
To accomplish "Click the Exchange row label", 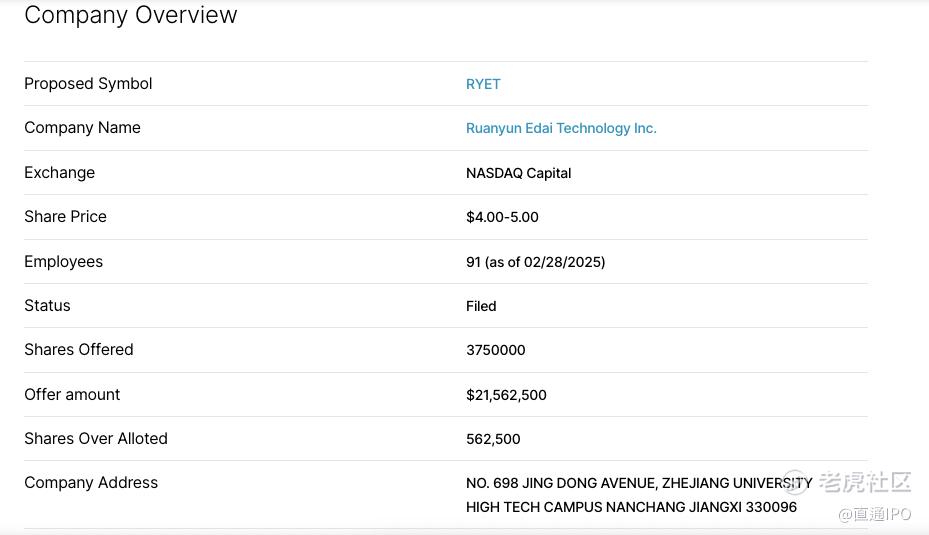I will (59, 172).
